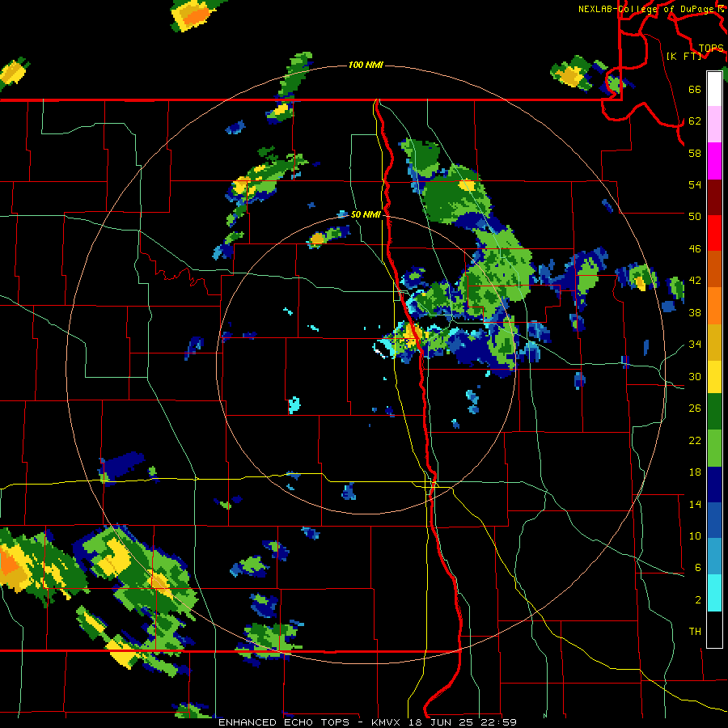Click the white color swatch in the legend
The width and height of the screenshot is (728, 728).
[714, 89]
